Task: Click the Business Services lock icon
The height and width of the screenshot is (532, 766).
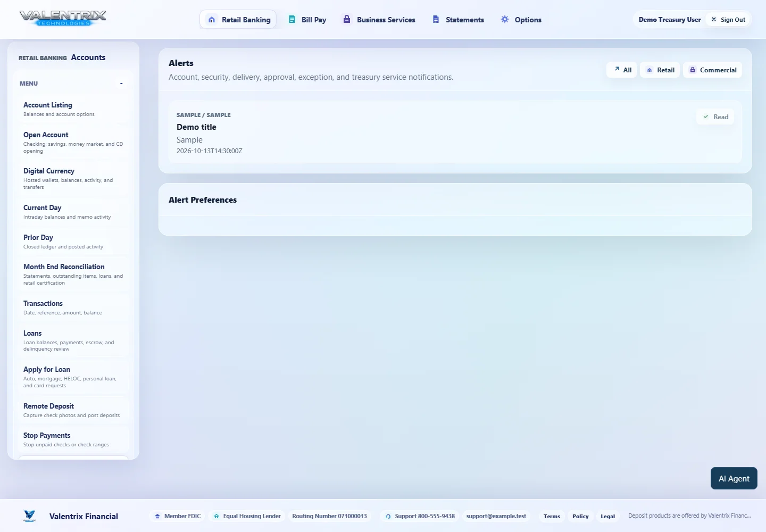Action: click(347, 20)
